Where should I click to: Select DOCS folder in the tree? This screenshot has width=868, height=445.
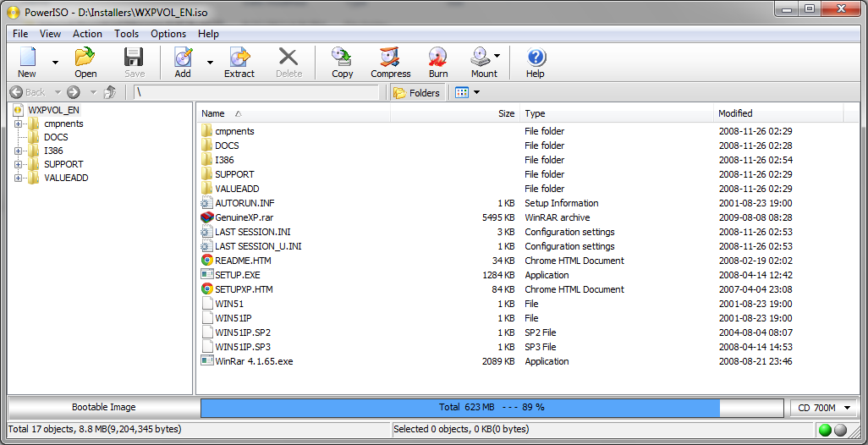(x=56, y=137)
